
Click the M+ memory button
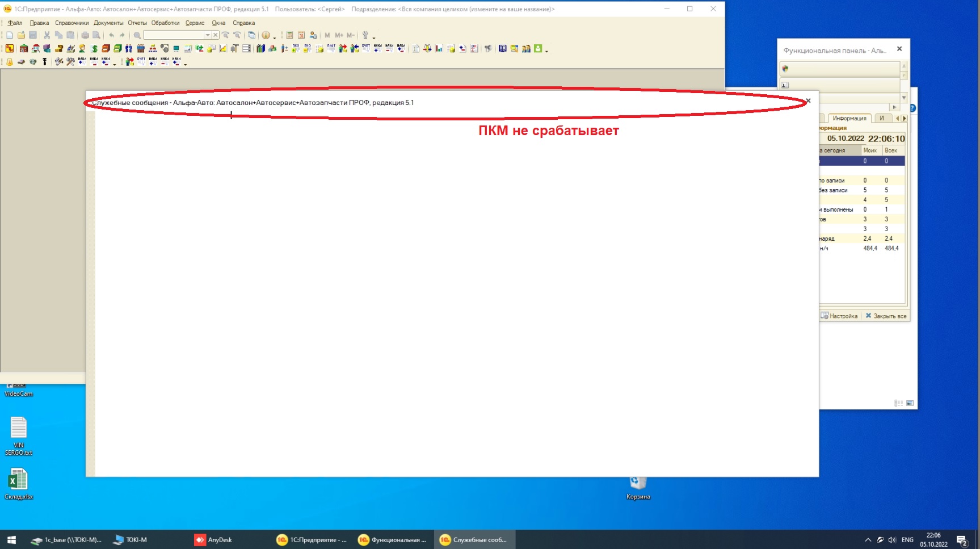click(x=339, y=35)
